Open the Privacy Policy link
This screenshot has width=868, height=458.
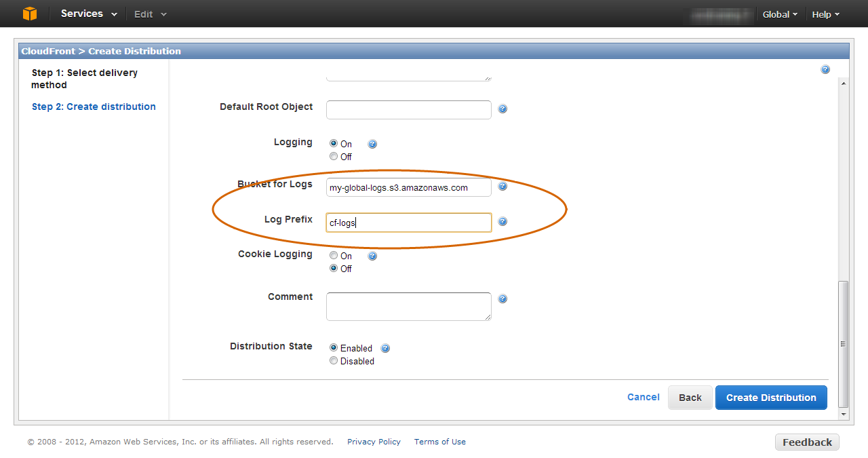point(374,442)
